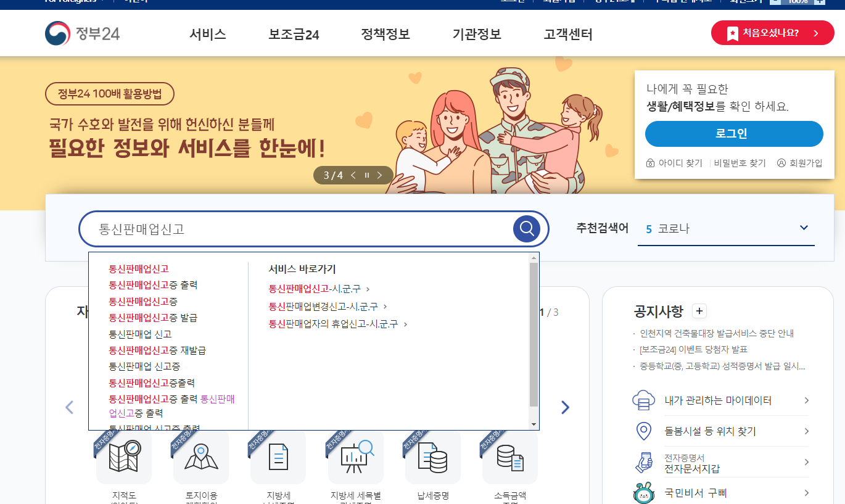This screenshot has height=504, width=845.
Task: Click the bookmark icon in 처음오셨나요 button
Action: pyautogui.click(x=732, y=33)
